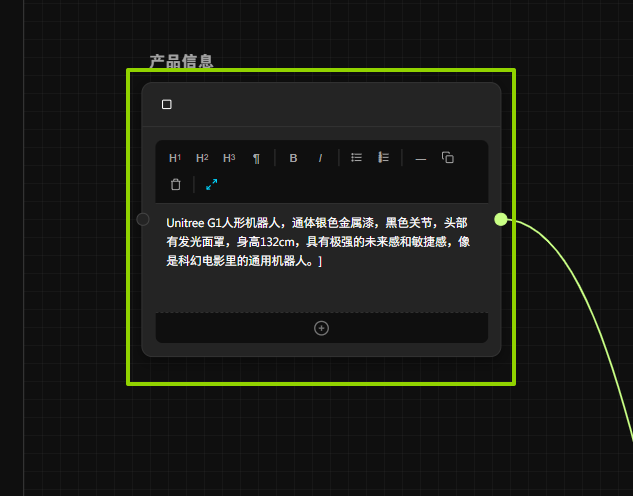Viewport: 633px width, 496px height.
Task: Apply Heading 1 formatting
Action: (x=175, y=158)
